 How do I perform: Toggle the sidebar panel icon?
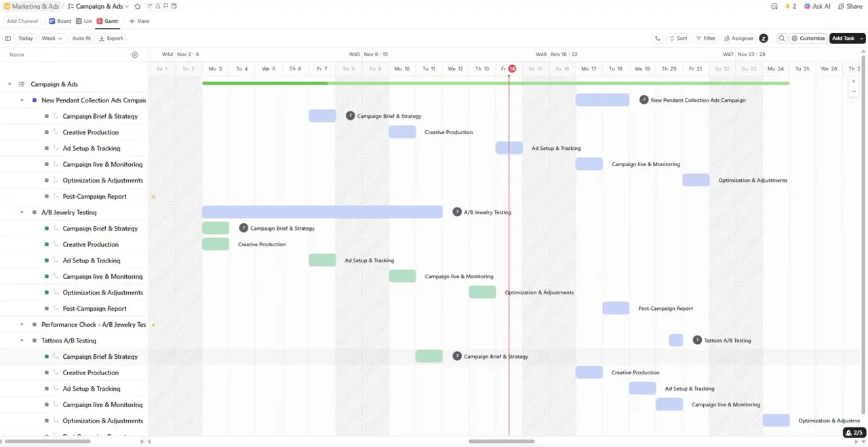(x=8, y=39)
